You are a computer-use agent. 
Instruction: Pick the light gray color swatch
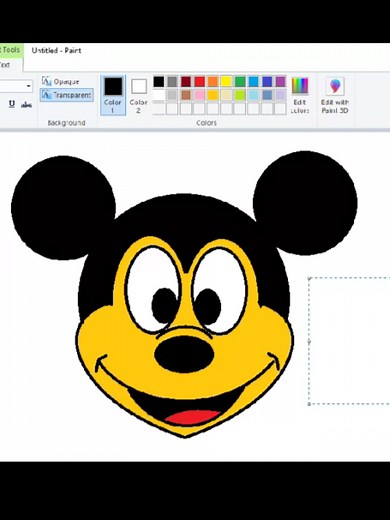coord(172,95)
